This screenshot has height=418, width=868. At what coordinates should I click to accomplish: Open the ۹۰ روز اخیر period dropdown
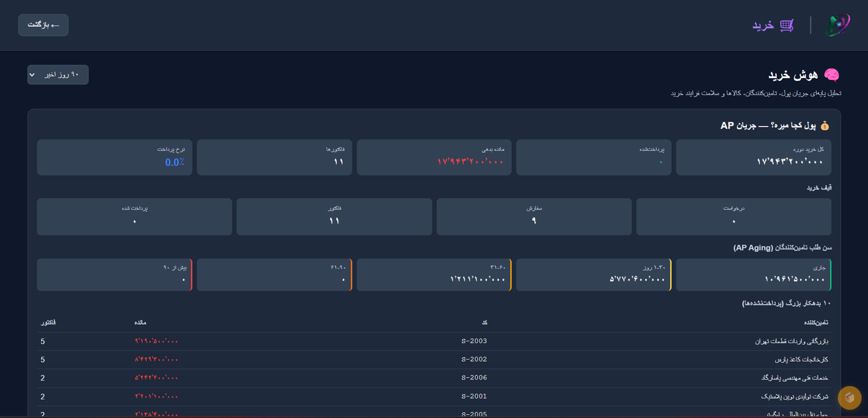58,74
